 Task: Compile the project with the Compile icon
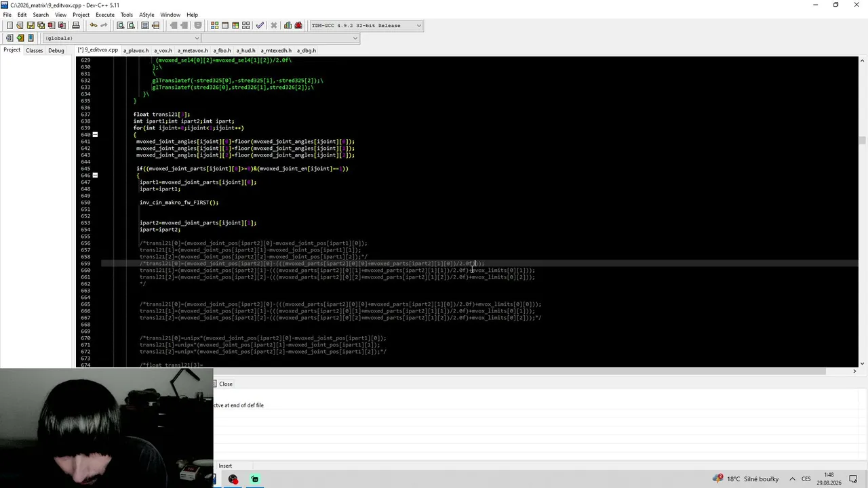coord(214,25)
